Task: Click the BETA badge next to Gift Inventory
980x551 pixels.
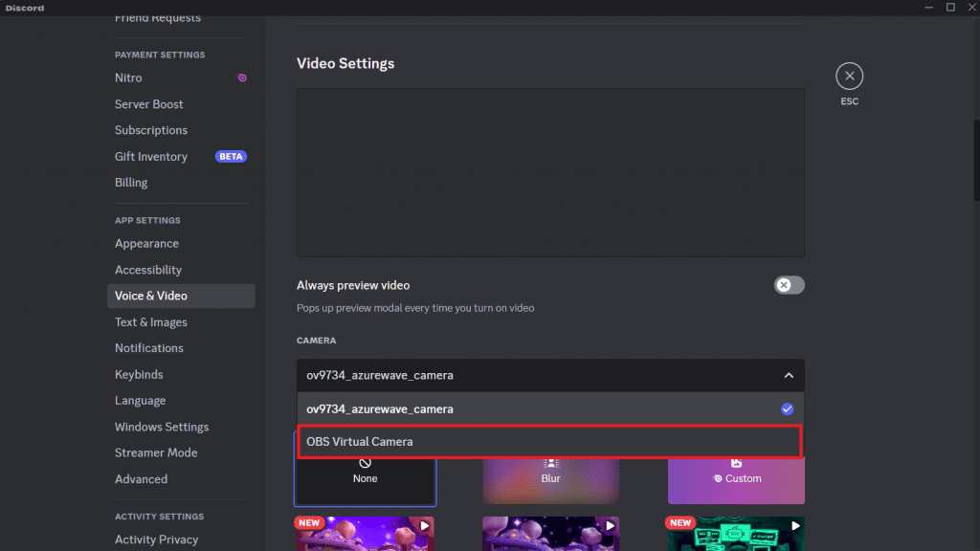Action: (x=232, y=156)
